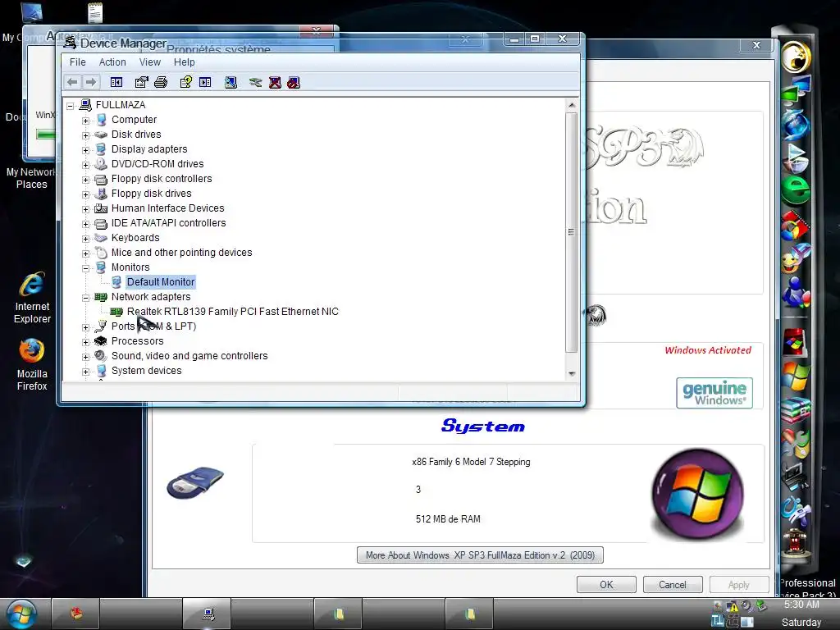
Task: Click Cancel in System Properties window
Action: [673, 584]
